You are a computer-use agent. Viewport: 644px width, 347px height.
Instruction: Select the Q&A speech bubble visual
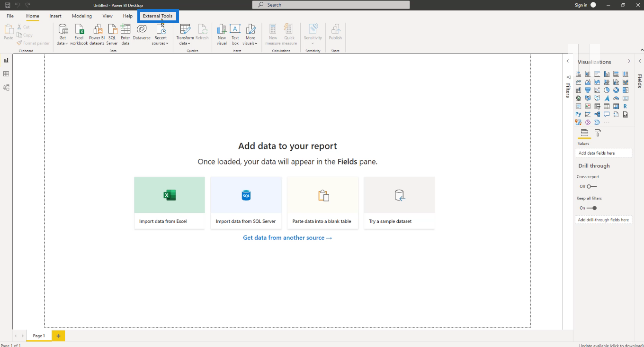coord(607,114)
